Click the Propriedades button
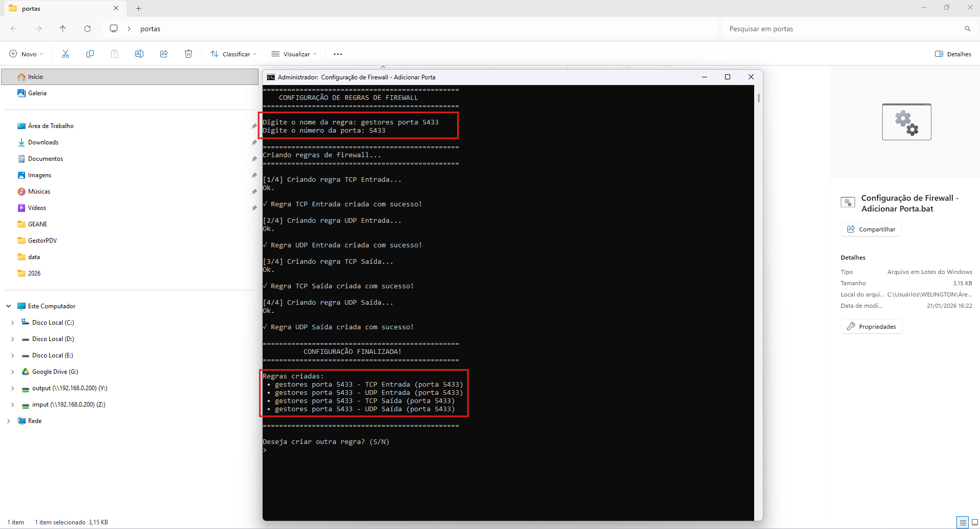 pyautogui.click(x=871, y=327)
